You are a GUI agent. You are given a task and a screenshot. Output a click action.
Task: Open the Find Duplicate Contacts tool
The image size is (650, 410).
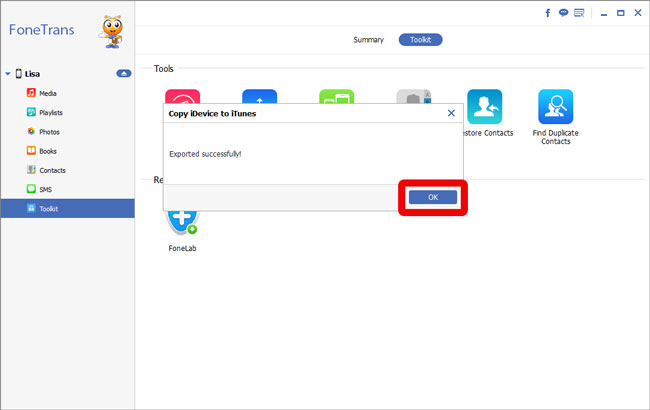click(x=555, y=107)
